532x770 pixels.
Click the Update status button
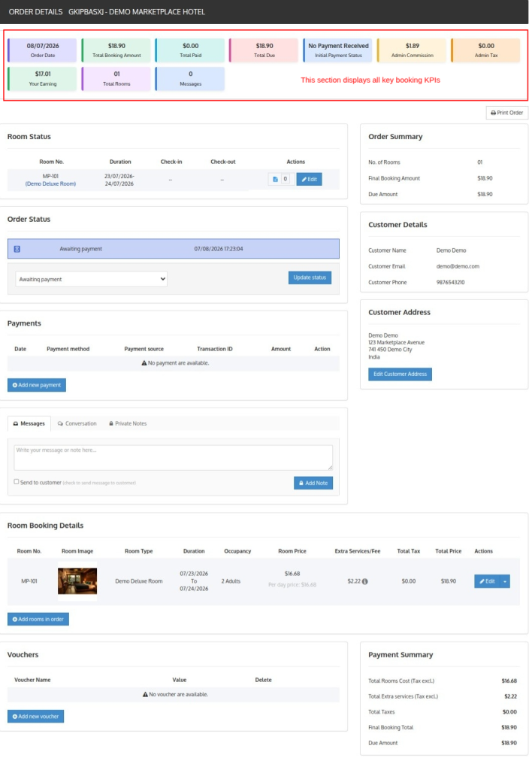pos(310,278)
